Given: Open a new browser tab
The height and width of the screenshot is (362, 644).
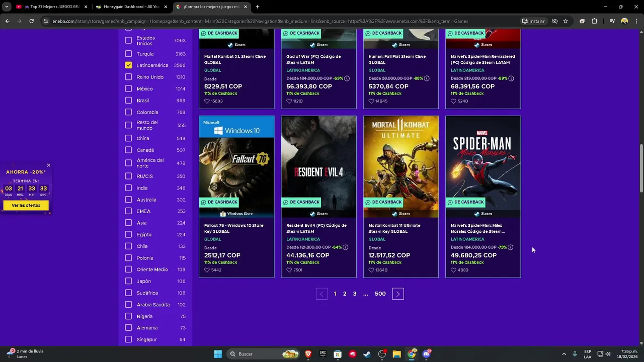Looking at the screenshot, I should [258, 7].
